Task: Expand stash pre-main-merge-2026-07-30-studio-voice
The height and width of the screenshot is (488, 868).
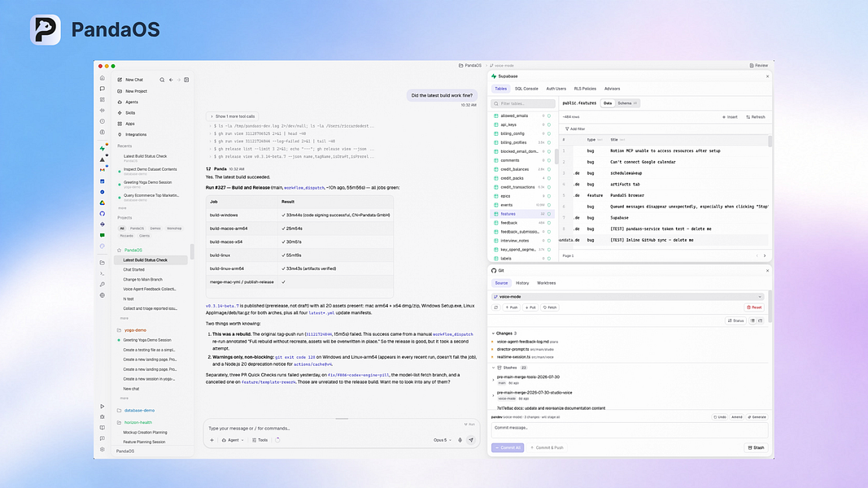Action: tap(493, 395)
